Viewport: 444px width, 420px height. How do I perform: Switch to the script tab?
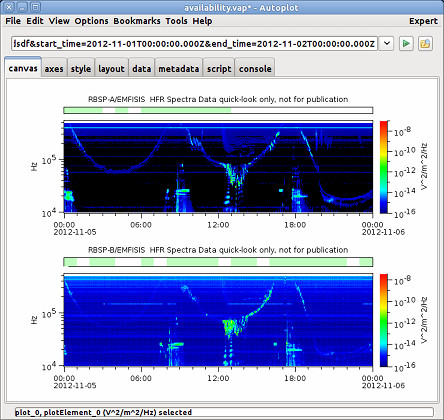coord(219,69)
